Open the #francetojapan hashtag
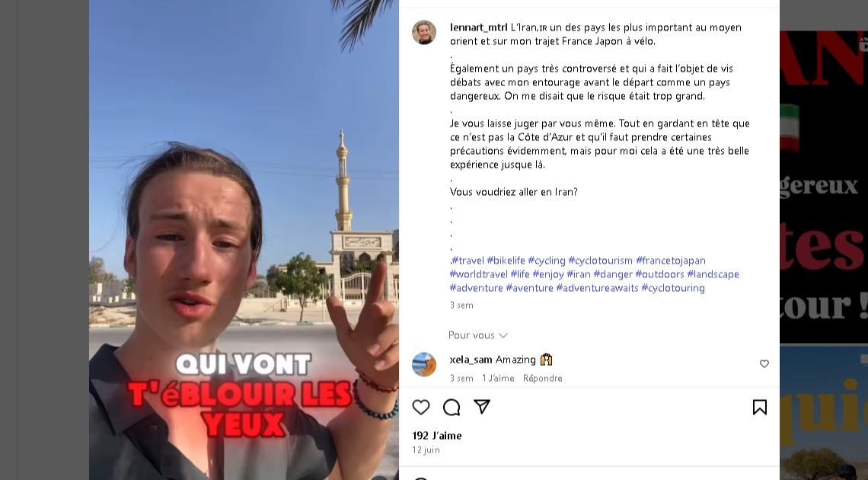 (x=670, y=261)
